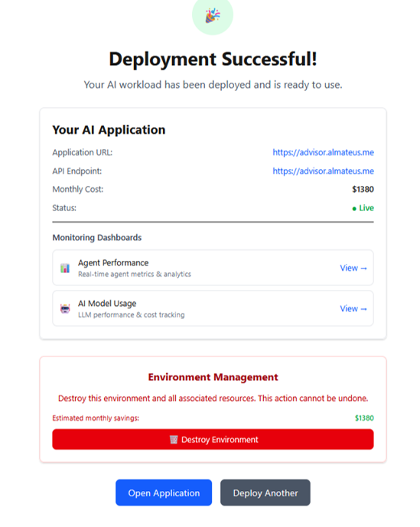
Task: Click the Deploy Another button
Action: click(x=265, y=493)
